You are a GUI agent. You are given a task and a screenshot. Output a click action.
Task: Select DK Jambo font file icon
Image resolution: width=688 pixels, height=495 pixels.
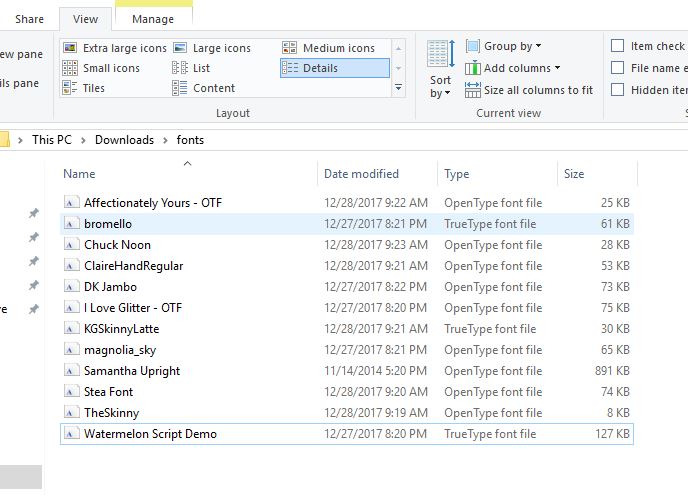click(71, 287)
